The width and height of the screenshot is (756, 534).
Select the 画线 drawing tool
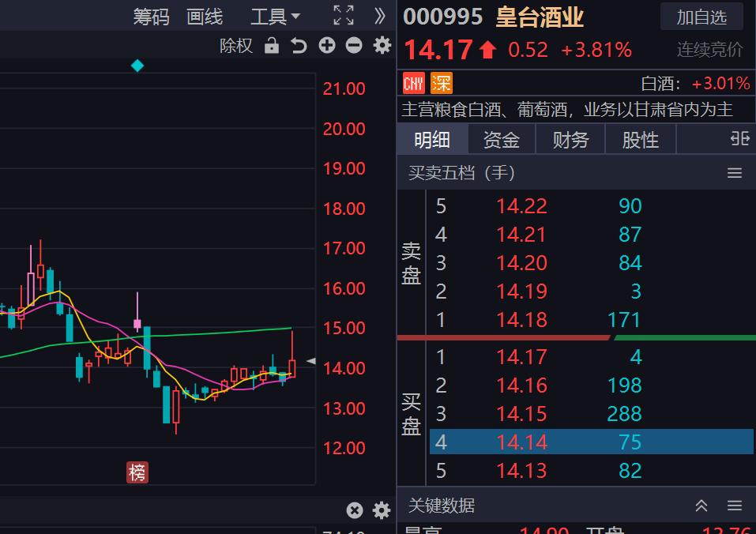coord(205,17)
